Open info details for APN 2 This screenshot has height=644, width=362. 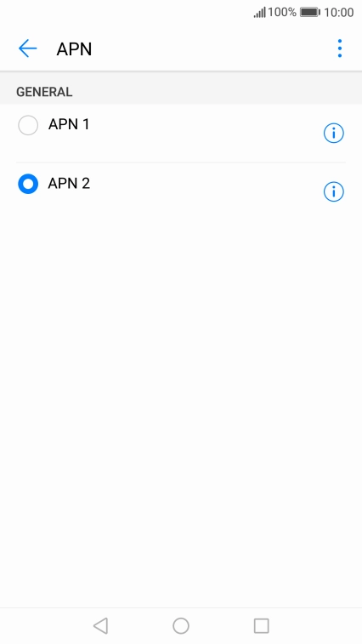coord(333,191)
